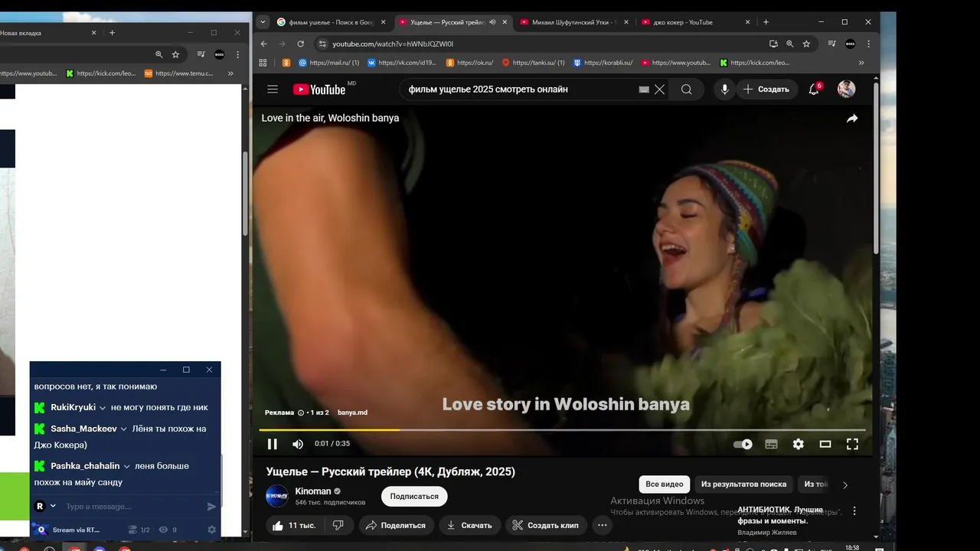Click Скачать download button
Viewport: 980px width, 551px height.
470,526
